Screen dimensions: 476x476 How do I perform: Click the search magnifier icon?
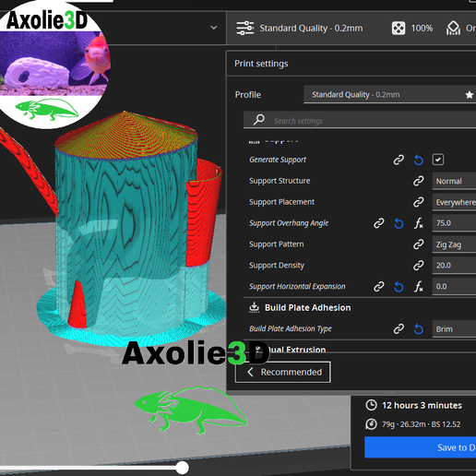pyautogui.click(x=259, y=120)
